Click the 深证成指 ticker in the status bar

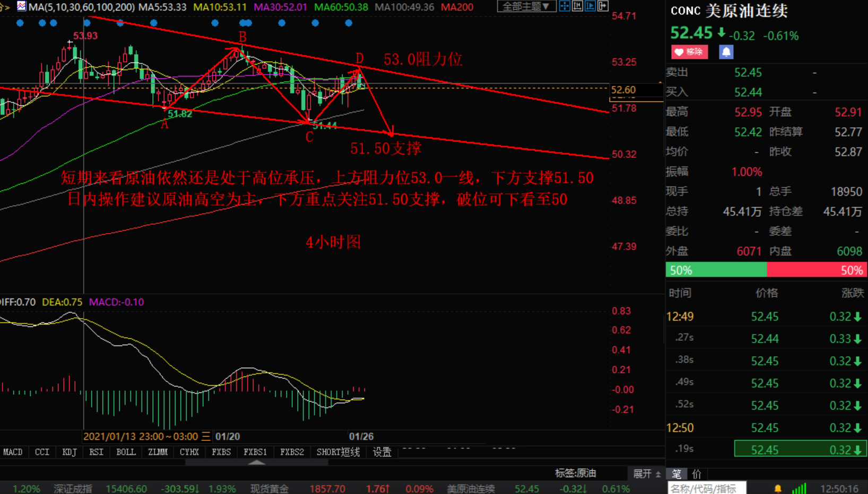73,488
